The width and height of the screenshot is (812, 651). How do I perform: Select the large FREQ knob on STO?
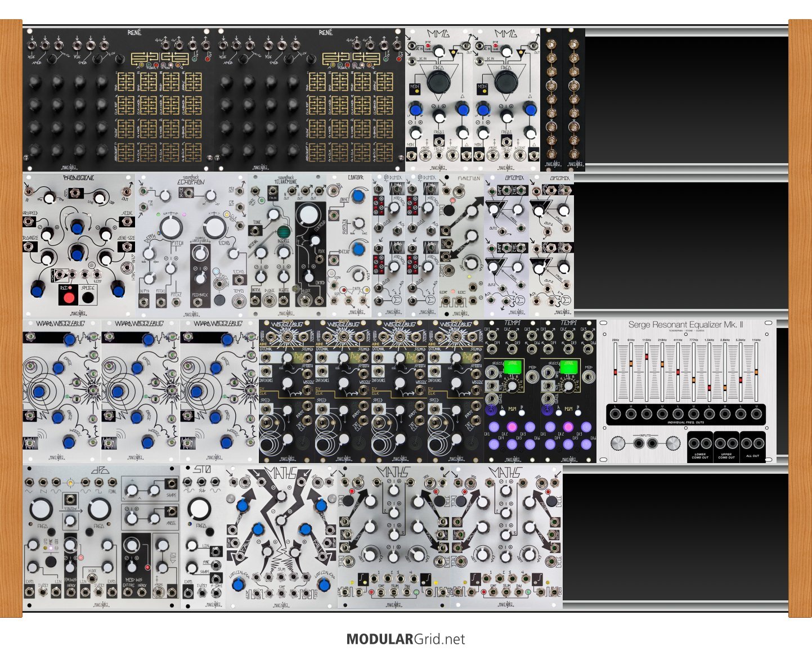pos(200,509)
